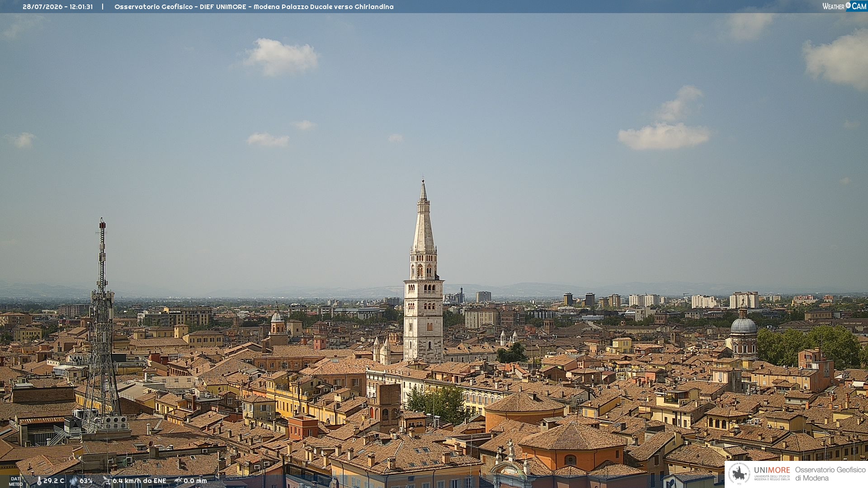The width and height of the screenshot is (868, 488).
Task: Click the 0.0 mm rainfall value
Action: (195, 481)
